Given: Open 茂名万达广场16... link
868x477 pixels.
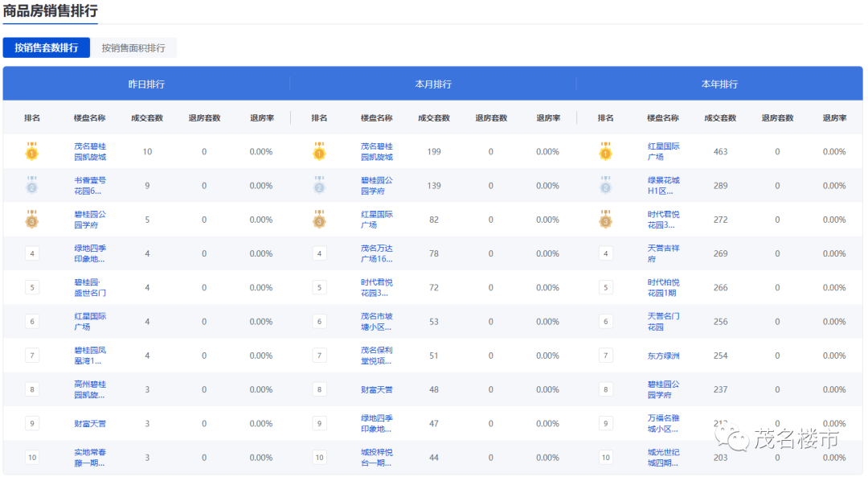Looking at the screenshot, I should coord(377,253).
